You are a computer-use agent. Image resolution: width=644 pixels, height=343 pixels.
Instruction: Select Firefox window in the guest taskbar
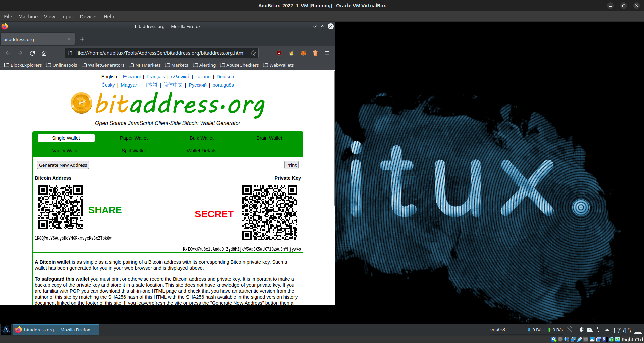56,330
